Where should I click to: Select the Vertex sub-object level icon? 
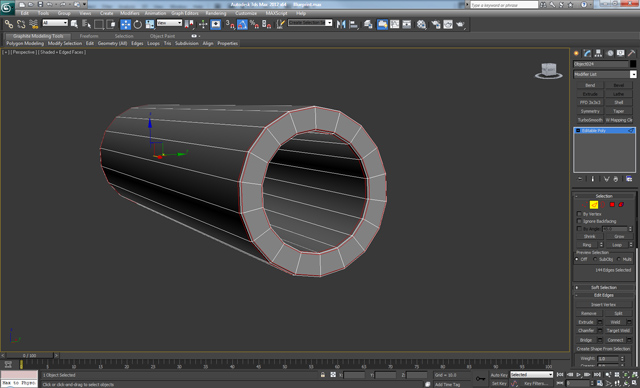584,205
